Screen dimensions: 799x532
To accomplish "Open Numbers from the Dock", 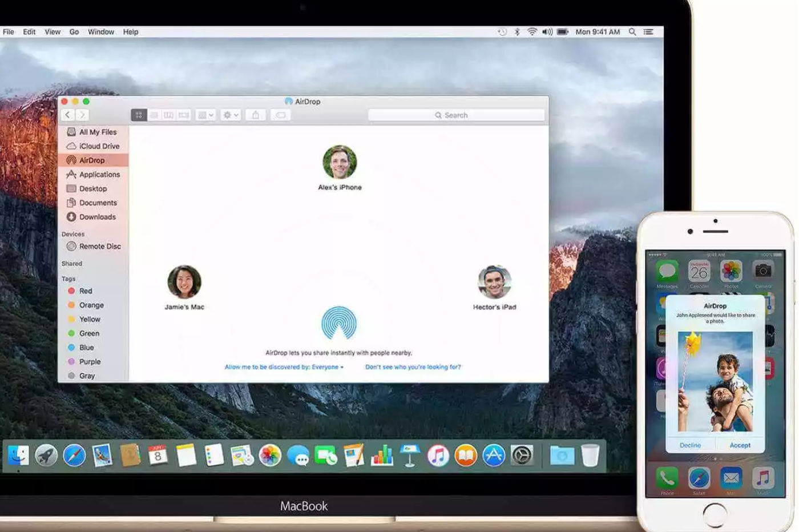I will click(x=382, y=456).
